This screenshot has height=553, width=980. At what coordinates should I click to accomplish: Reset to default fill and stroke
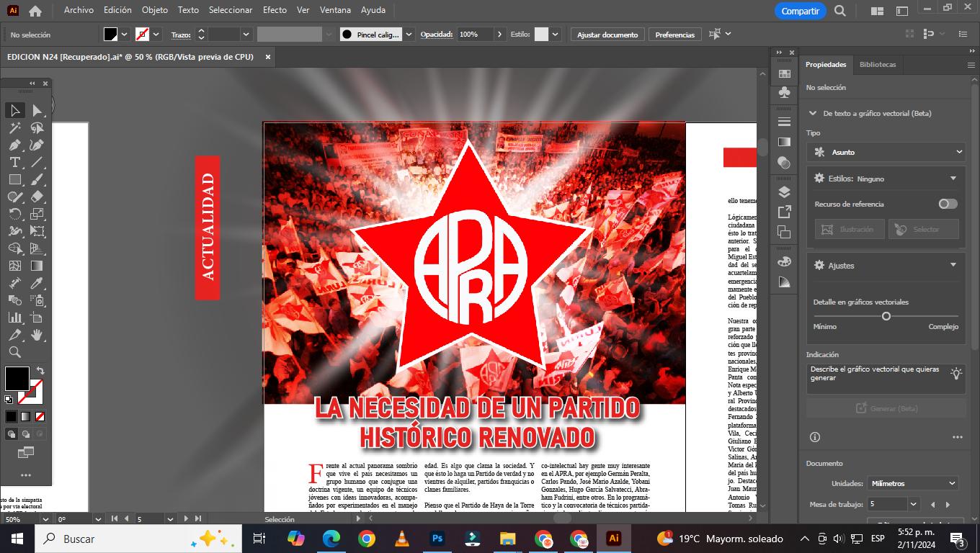pyautogui.click(x=9, y=400)
